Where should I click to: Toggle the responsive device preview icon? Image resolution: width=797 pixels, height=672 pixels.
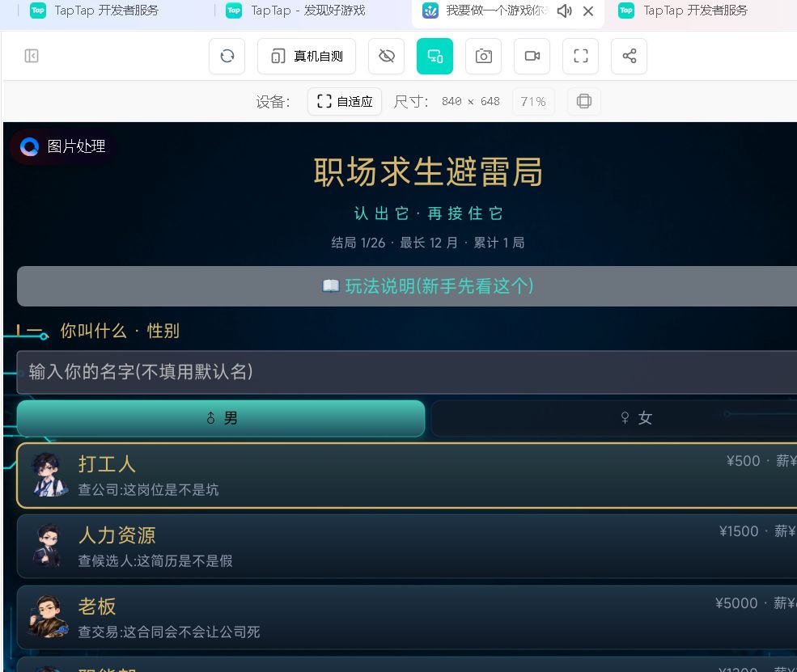(435, 56)
